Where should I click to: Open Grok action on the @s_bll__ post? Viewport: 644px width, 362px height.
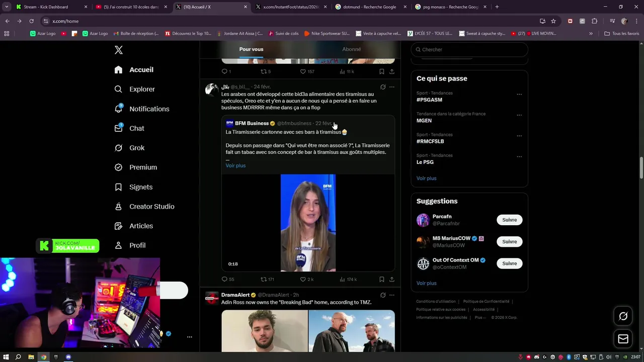(x=383, y=87)
